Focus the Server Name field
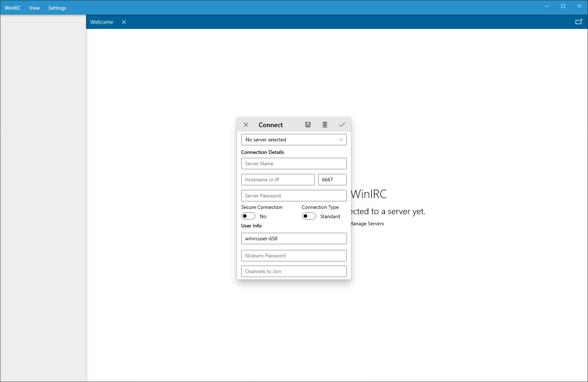 [294, 164]
